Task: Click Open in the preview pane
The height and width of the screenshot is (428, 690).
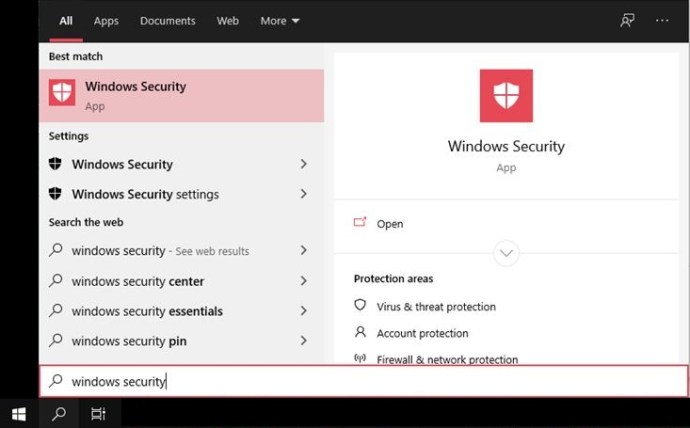Action: click(x=390, y=224)
